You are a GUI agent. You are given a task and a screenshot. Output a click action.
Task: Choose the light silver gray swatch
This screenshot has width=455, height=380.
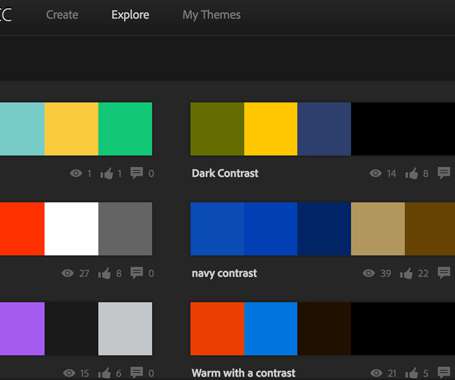pos(125,329)
